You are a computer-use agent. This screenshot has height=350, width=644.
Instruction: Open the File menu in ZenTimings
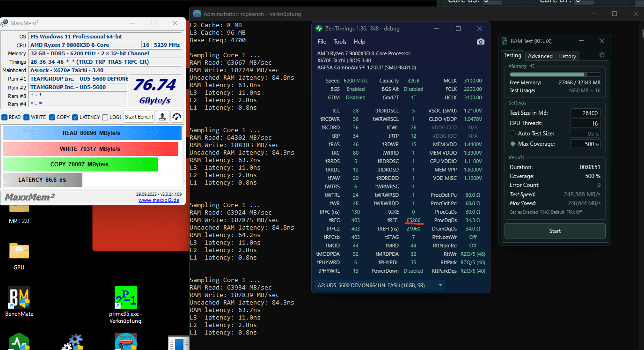click(x=322, y=42)
